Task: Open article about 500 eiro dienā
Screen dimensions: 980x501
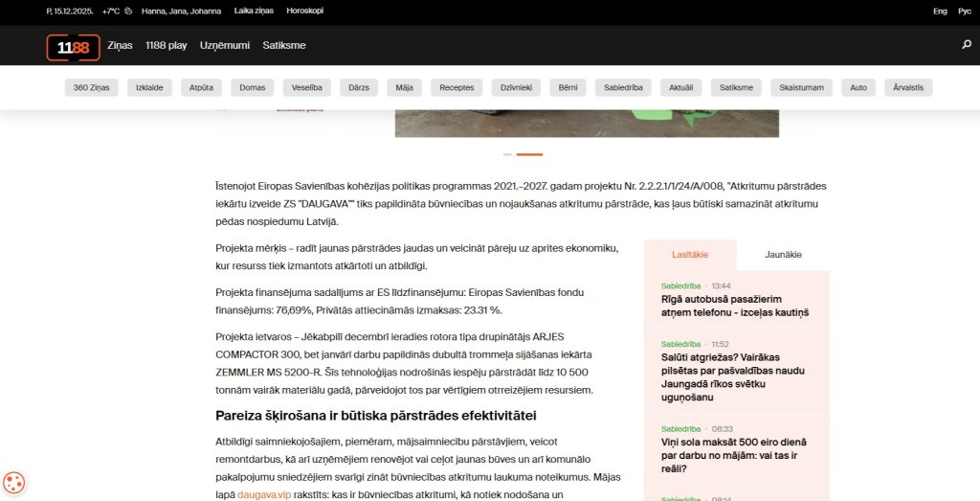Action: click(734, 455)
